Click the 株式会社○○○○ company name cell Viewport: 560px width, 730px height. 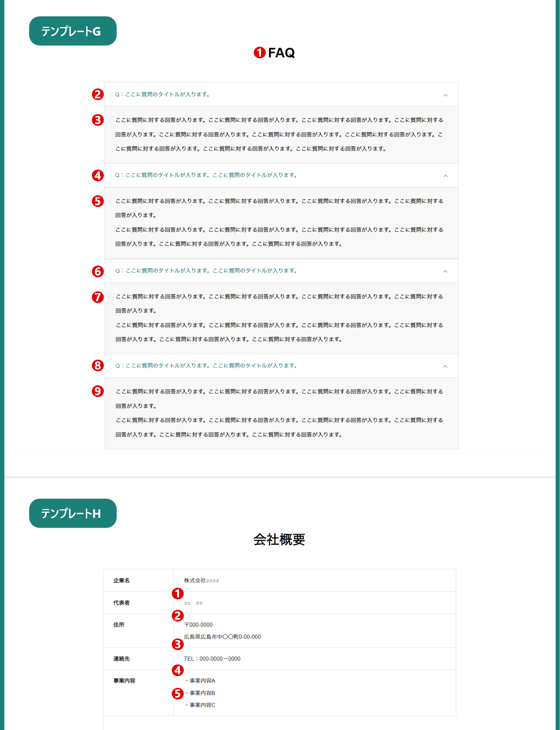[202, 581]
